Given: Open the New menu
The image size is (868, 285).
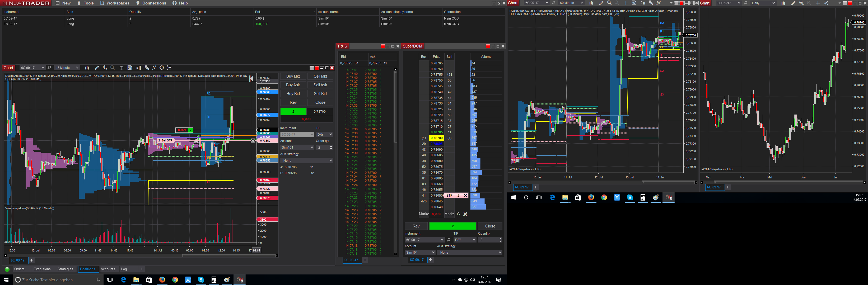Looking at the screenshot, I should (x=63, y=3).
